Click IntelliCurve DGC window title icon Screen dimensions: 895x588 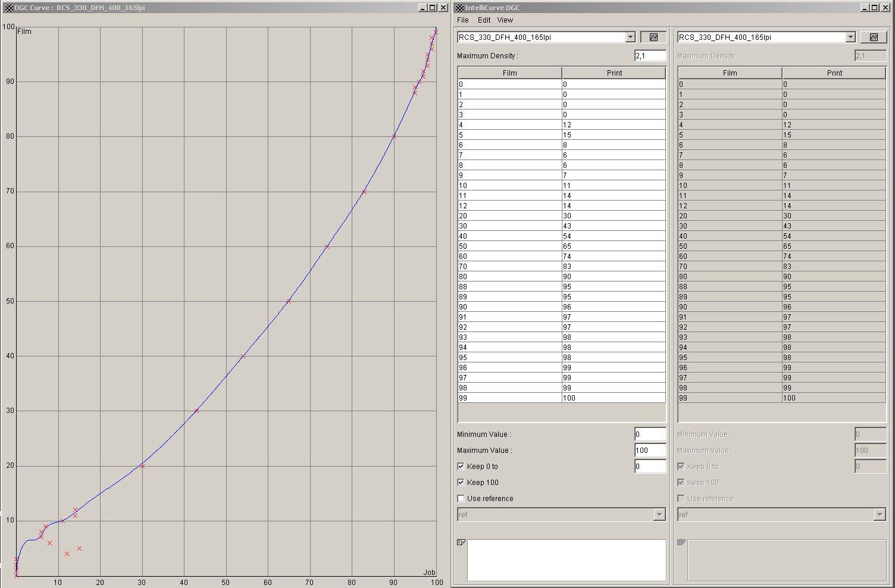pos(459,8)
